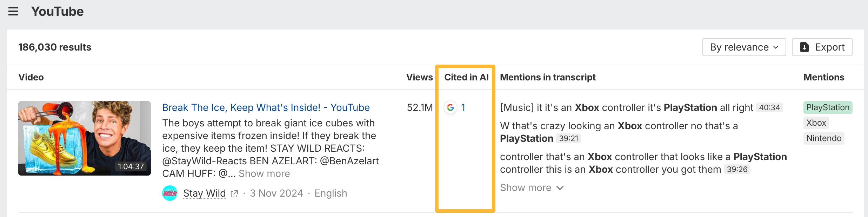
Task: Jump to transcript timestamp 40:34
Action: 769,107
